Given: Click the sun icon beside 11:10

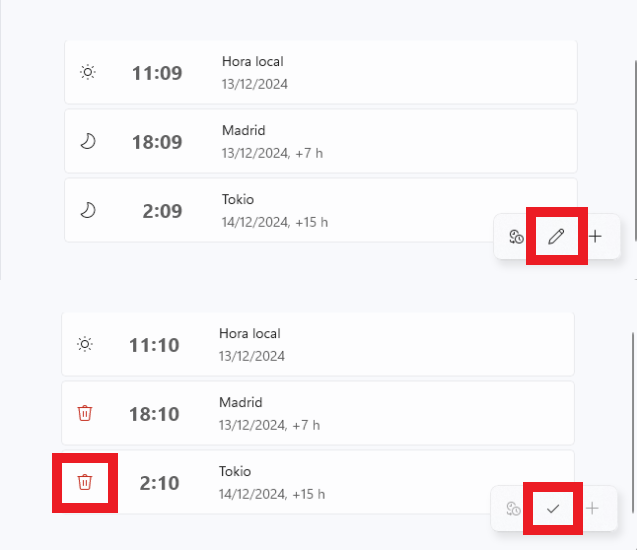Looking at the screenshot, I should 85,344.
